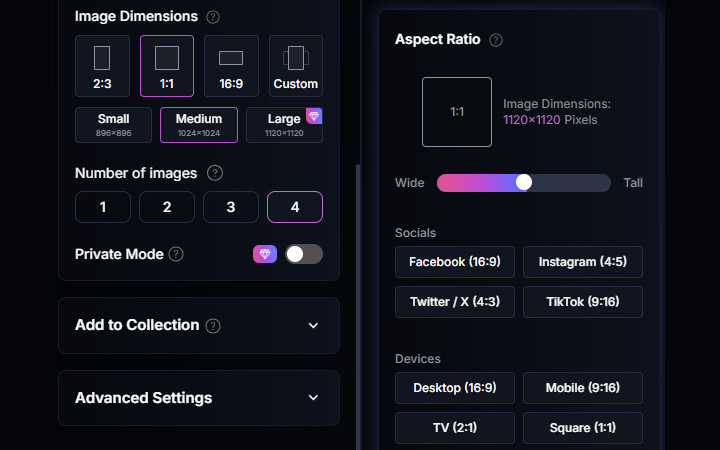
Task: Expand the Add to Collection section
Action: pos(199,326)
